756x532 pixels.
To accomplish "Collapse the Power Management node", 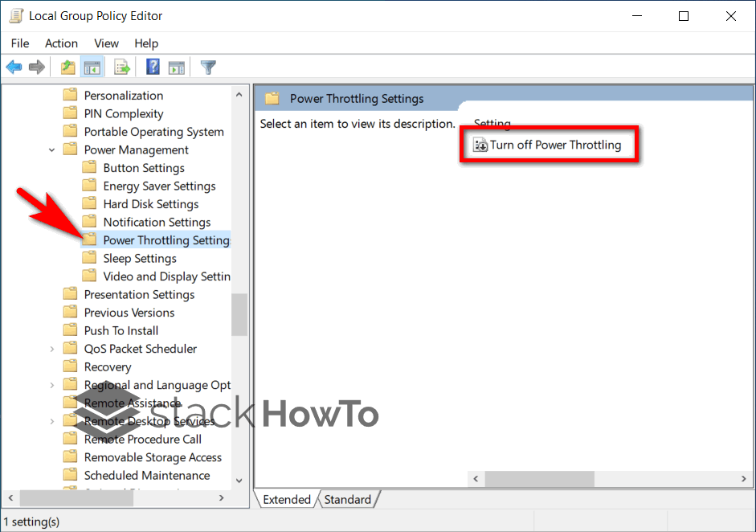I will pos(51,149).
